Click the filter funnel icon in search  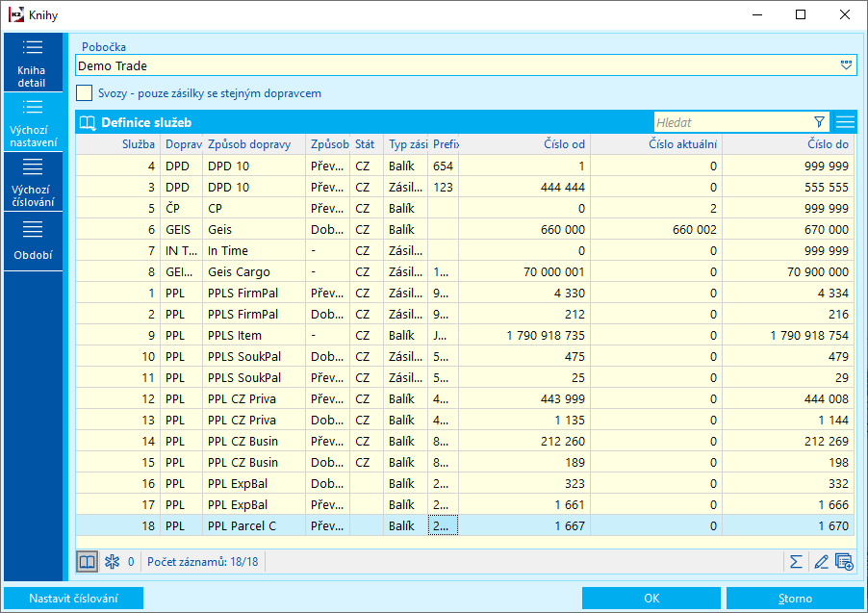coord(819,122)
